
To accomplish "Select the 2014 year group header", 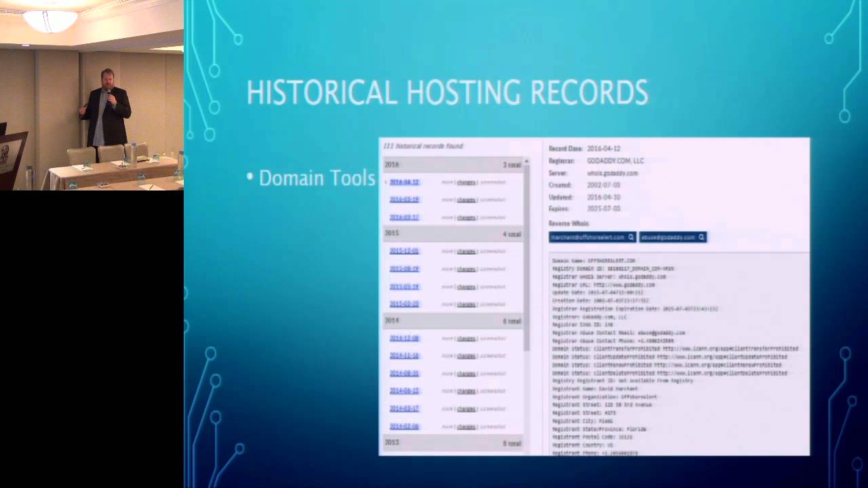I will click(452, 321).
